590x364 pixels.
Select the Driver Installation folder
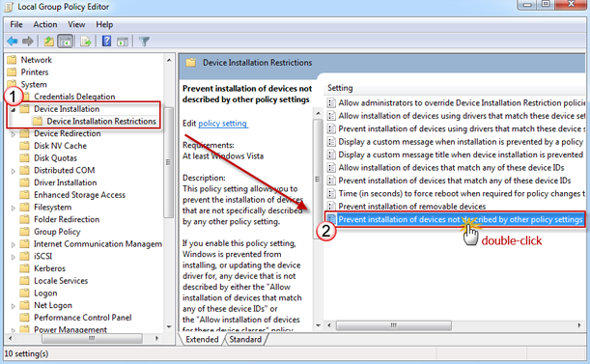[x=66, y=182]
